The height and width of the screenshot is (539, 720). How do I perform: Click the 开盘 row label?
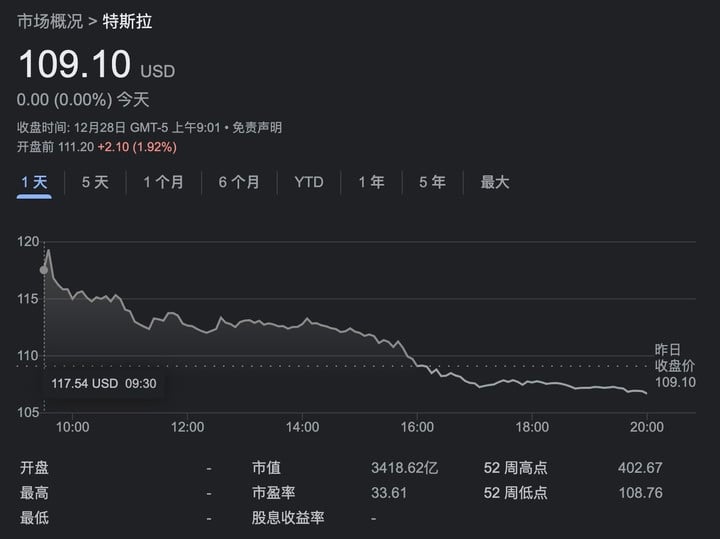(x=34, y=468)
